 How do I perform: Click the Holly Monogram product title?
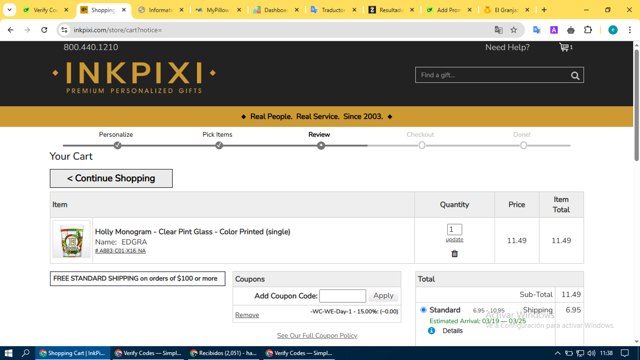[x=193, y=231]
